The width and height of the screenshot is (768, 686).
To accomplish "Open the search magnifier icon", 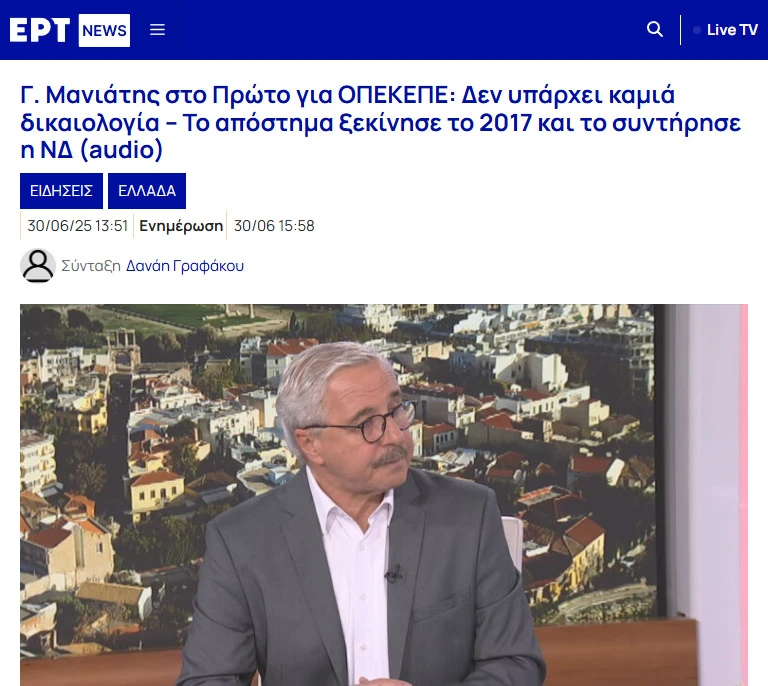I will (654, 29).
